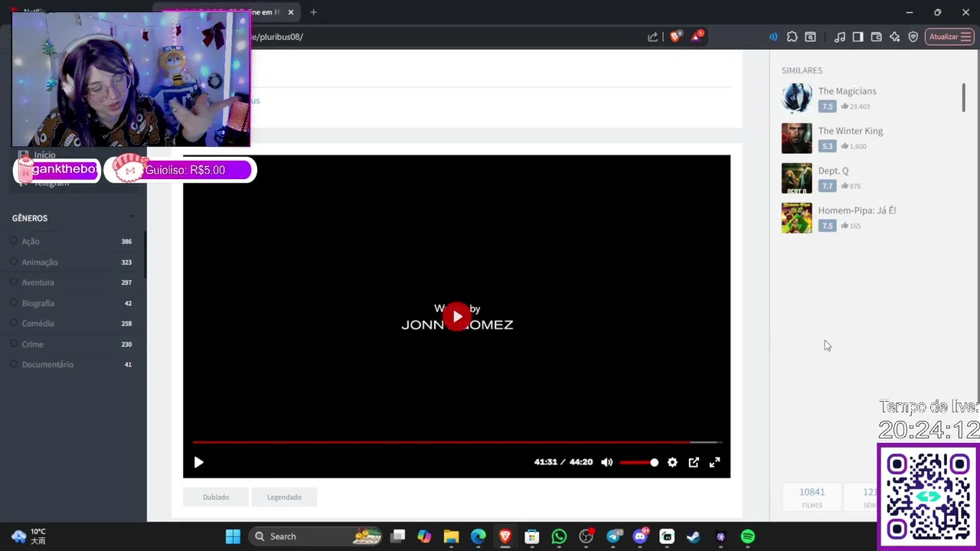Select the Legendado audio option
The height and width of the screenshot is (551, 980).
click(x=284, y=497)
